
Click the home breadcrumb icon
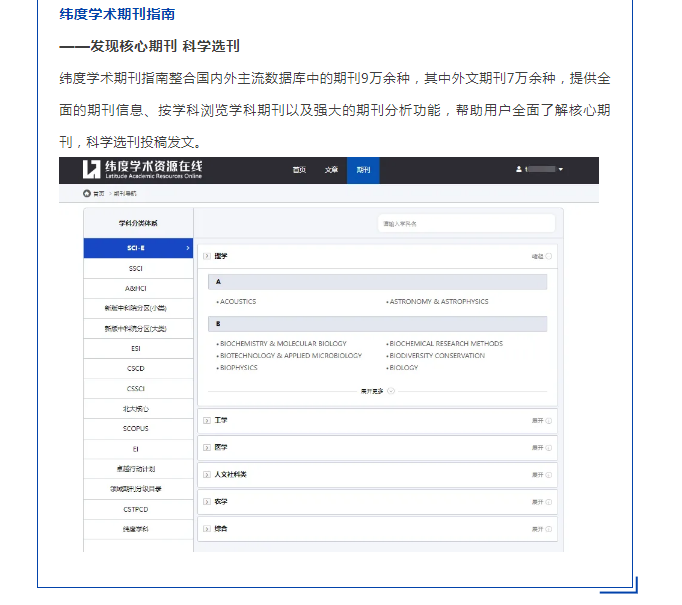point(87,194)
